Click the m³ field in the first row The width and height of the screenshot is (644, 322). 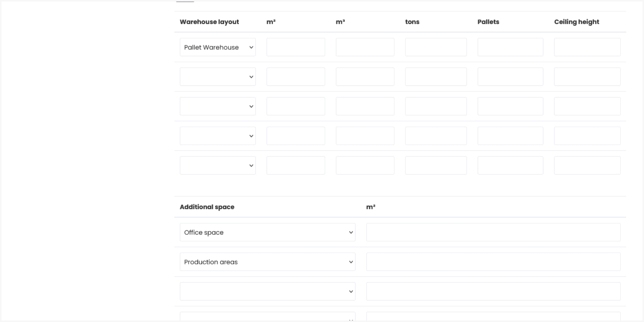pyautogui.click(x=364, y=47)
